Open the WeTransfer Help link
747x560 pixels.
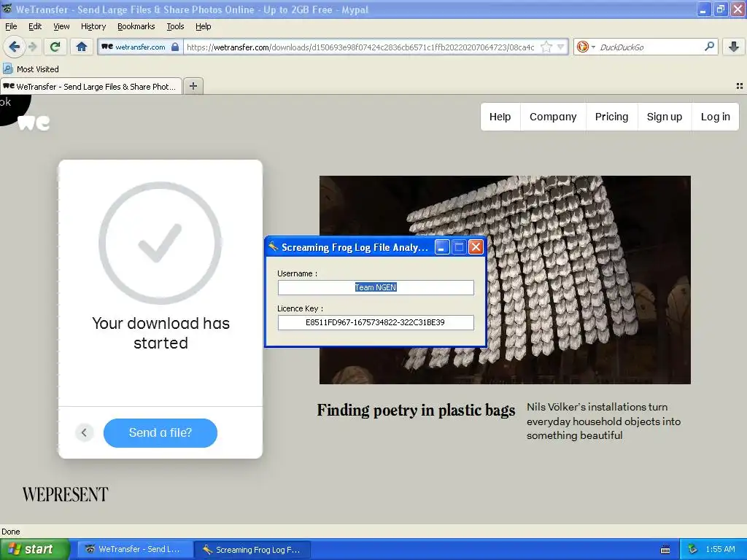tap(500, 117)
